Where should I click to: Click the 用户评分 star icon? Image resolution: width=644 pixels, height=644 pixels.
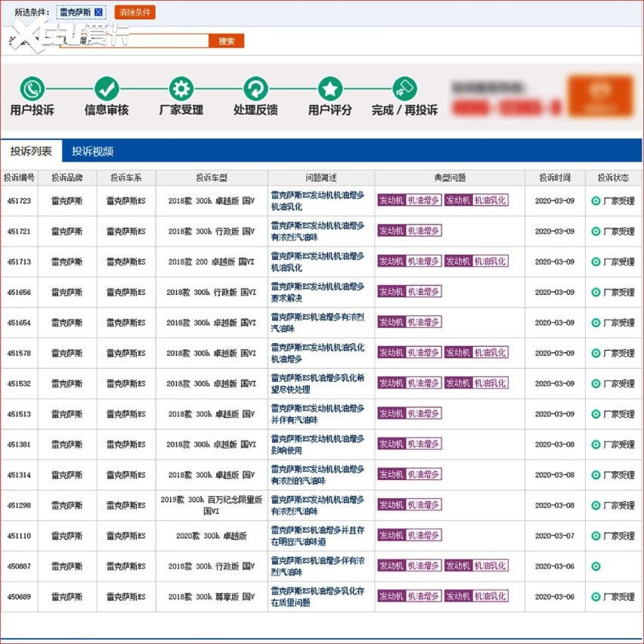pyautogui.click(x=330, y=89)
